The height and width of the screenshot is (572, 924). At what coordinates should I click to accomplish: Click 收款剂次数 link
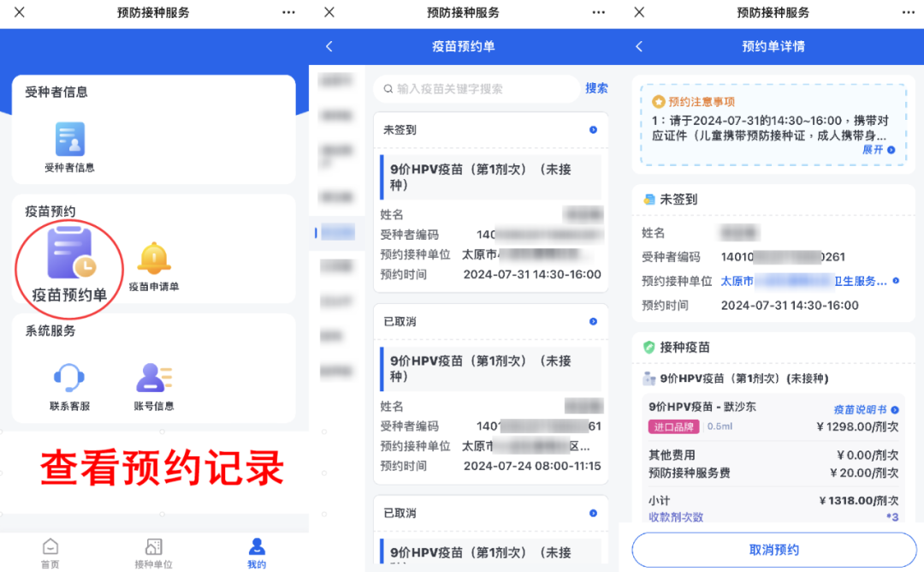[676, 517]
